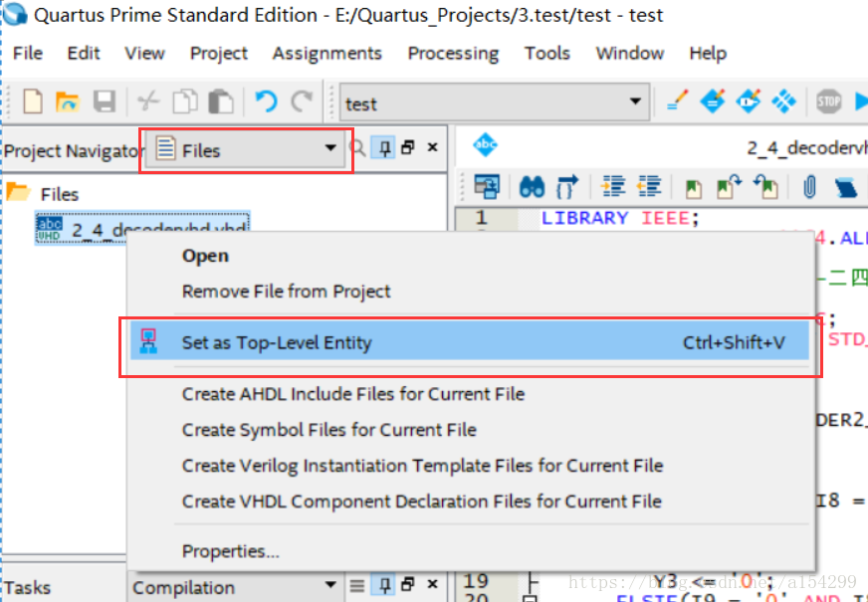Viewport: 868px width, 602px height.
Task: Click the attachment paperclip icon
Action: (809, 187)
